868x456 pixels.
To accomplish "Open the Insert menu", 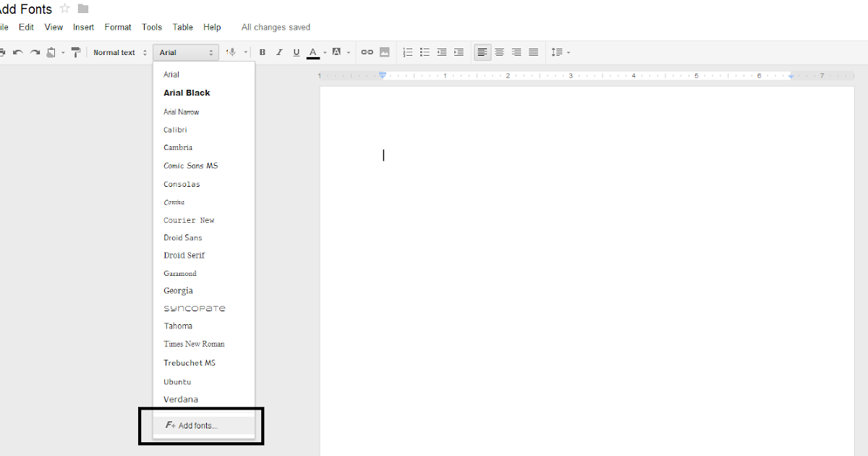I will tap(83, 27).
